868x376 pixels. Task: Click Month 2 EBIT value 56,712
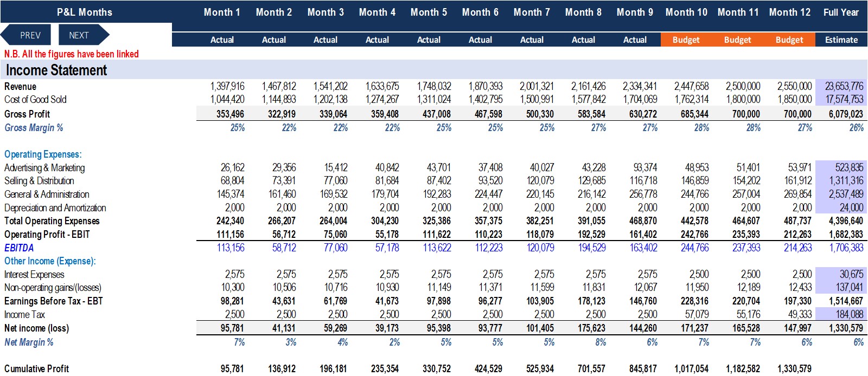pos(284,235)
